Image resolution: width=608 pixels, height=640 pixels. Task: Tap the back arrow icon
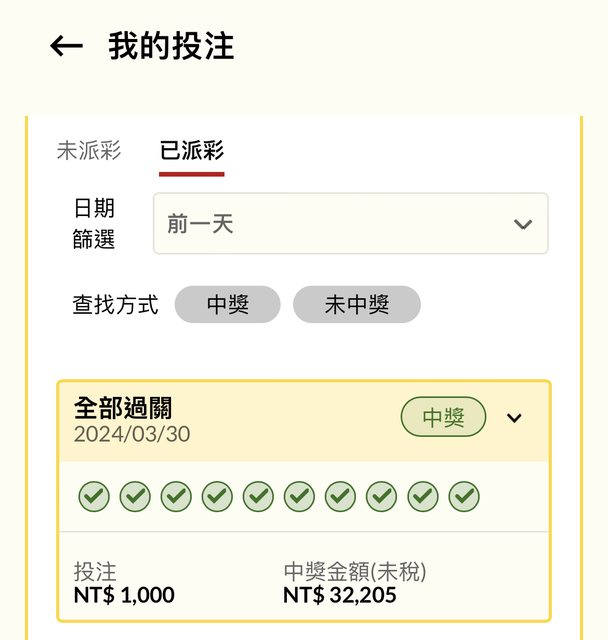(x=66, y=46)
